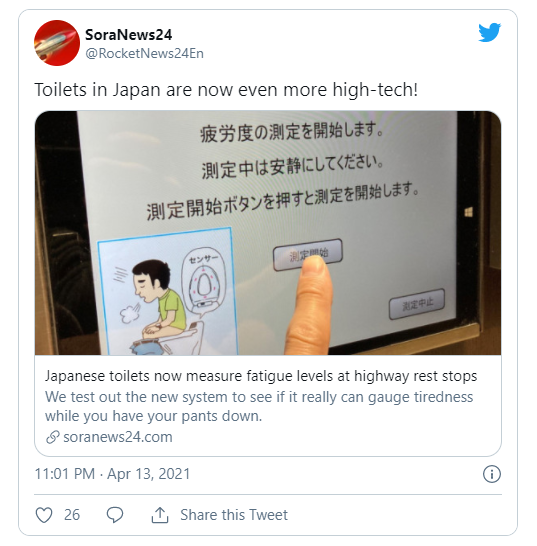Screen dimensions: 537x546
Task: Click the like count number 26
Action: 72,515
